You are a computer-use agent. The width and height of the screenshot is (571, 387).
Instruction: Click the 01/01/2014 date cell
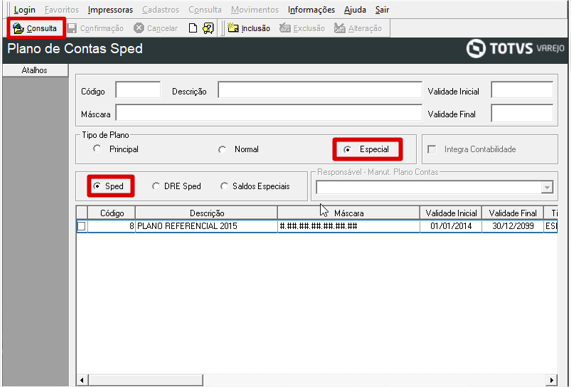pos(451,226)
